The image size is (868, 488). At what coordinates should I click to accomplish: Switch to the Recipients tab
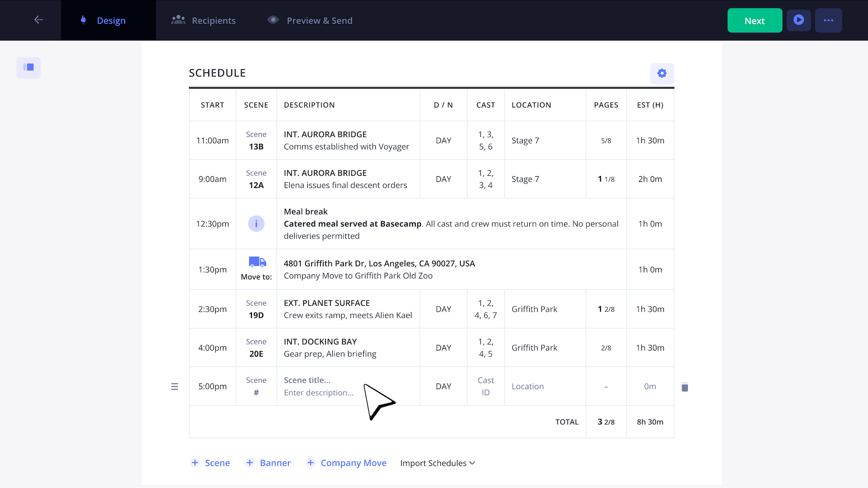pyautogui.click(x=204, y=21)
